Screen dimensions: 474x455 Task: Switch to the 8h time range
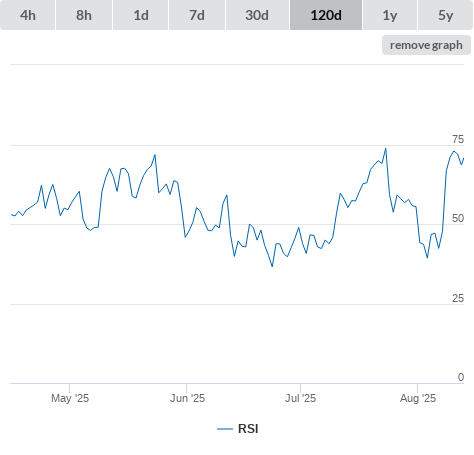84,15
